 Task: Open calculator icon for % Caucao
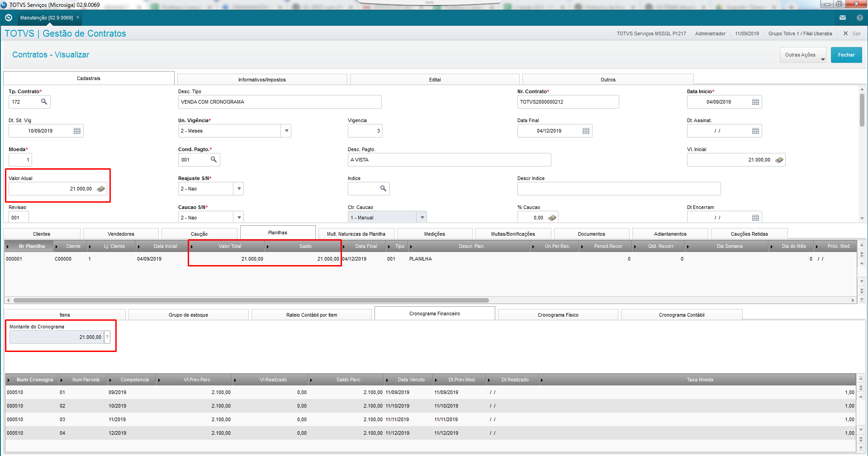point(552,218)
